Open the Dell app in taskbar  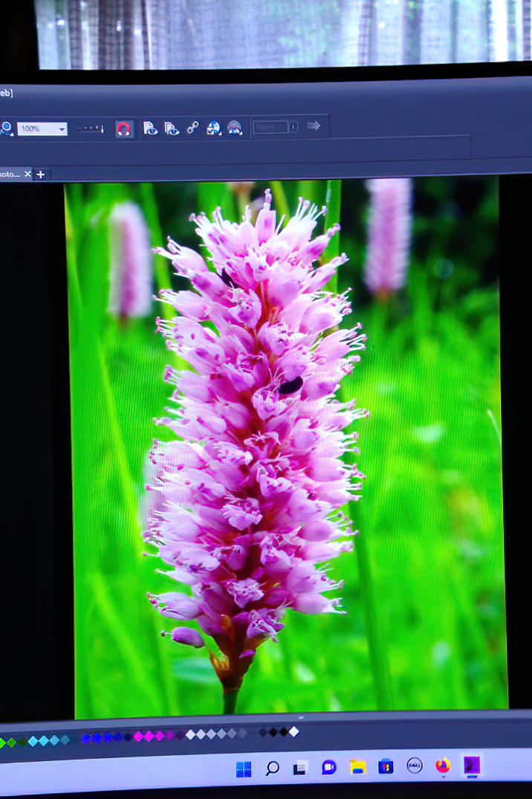[415, 766]
